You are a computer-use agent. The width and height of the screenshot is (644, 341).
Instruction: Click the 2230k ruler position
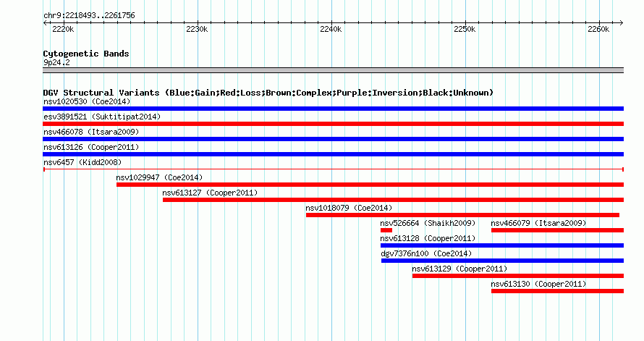tap(197, 29)
